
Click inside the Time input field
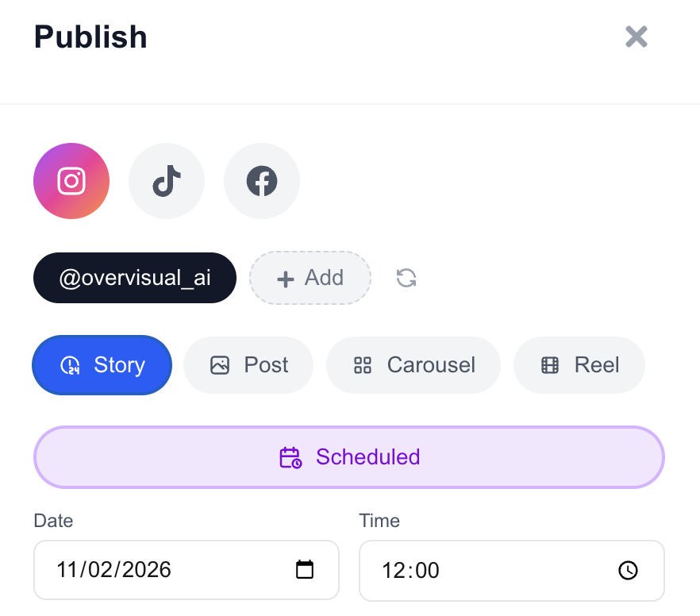click(x=476, y=570)
